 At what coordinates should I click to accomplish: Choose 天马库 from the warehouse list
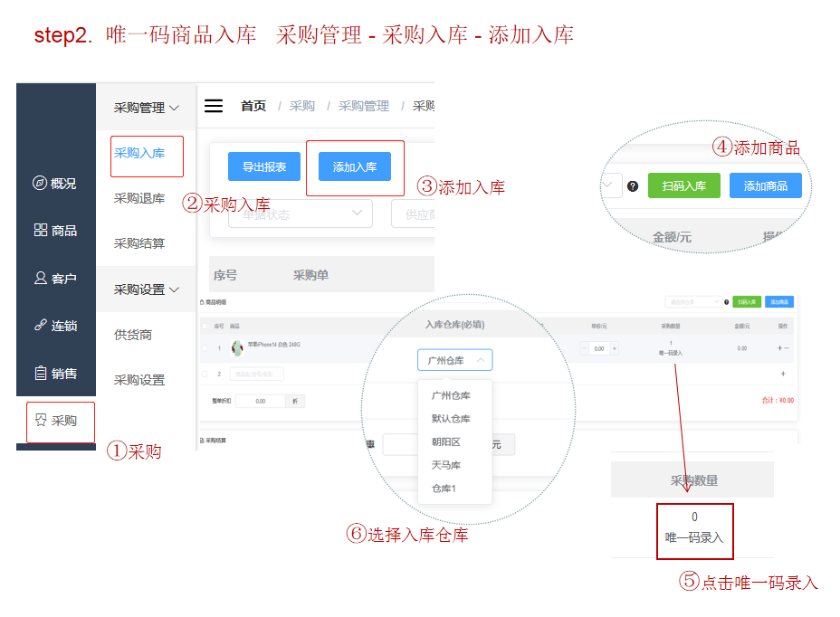[445, 465]
